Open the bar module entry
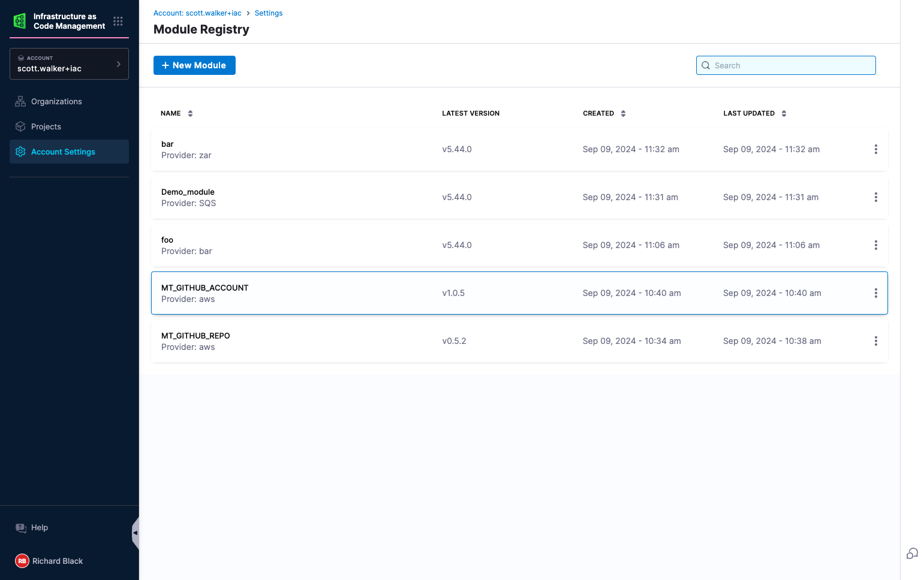 tap(519, 149)
